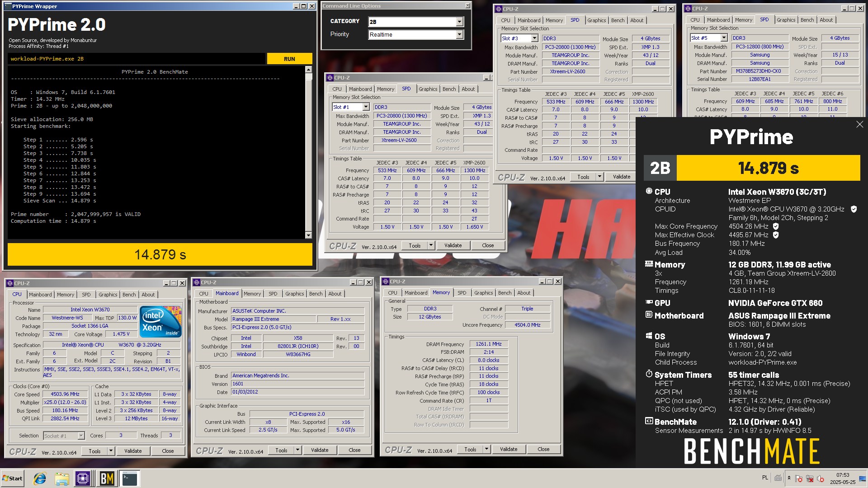Click CPUID verified shield icon

tap(854, 209)
